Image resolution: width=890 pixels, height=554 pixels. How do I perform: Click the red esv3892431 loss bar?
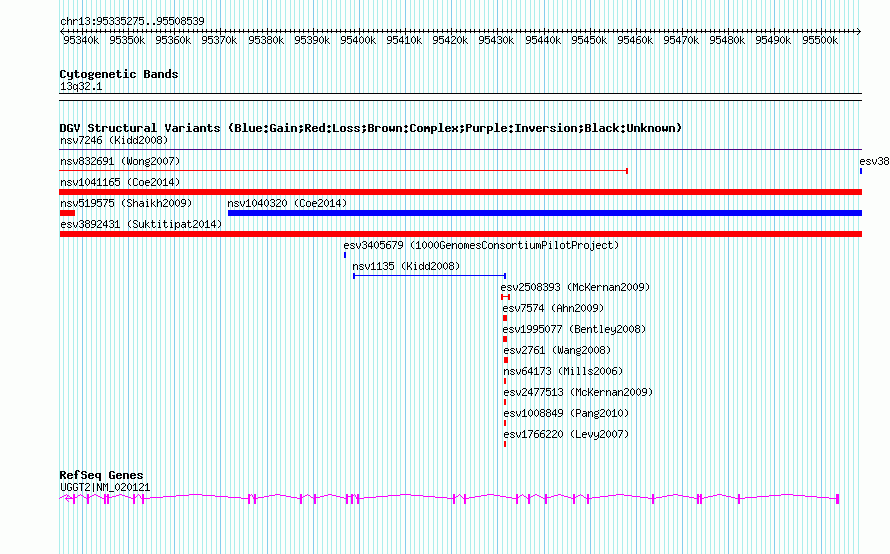(460, 234)
